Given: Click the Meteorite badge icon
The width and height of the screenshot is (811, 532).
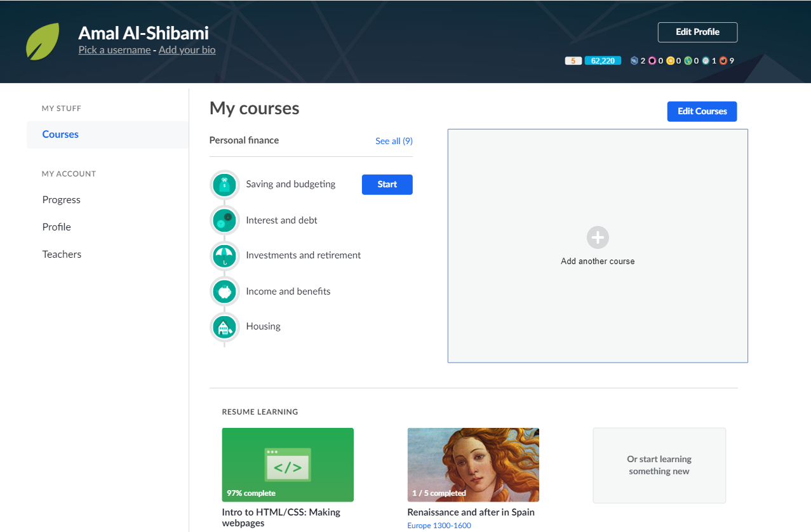Looking at the screenshot, I should tap(723, 61).
